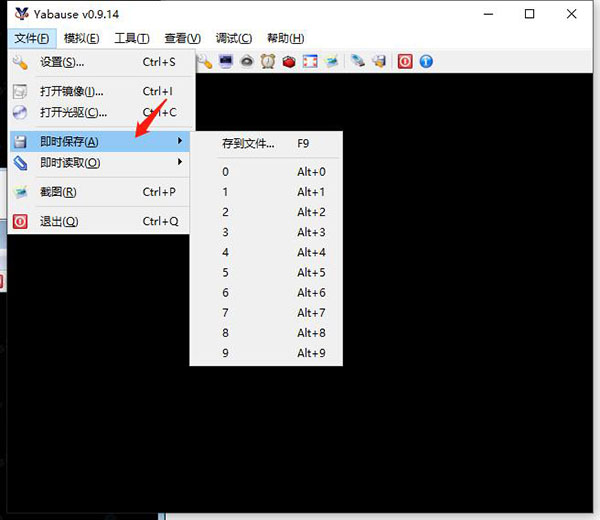This screenshot has height=520, width=600.
Task: Save state to slot 5
Action: [266, 272]
